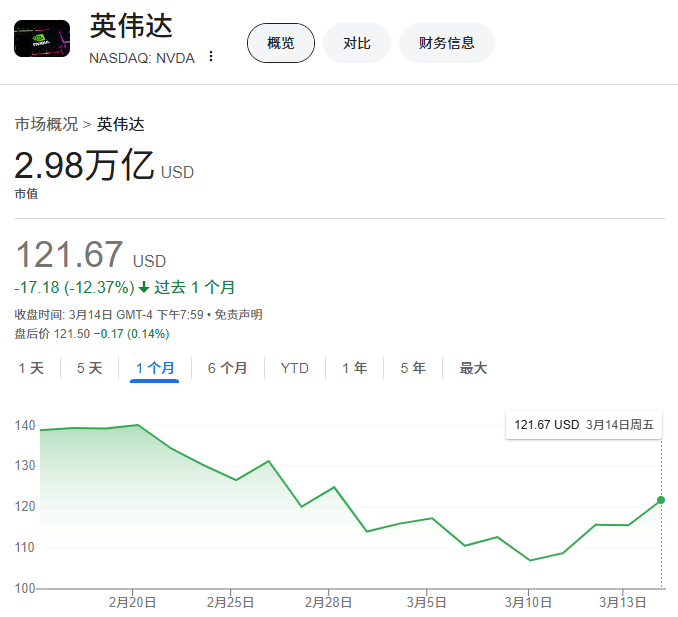
Task: Switch to the 对比 tab
Action: [357, 43]
